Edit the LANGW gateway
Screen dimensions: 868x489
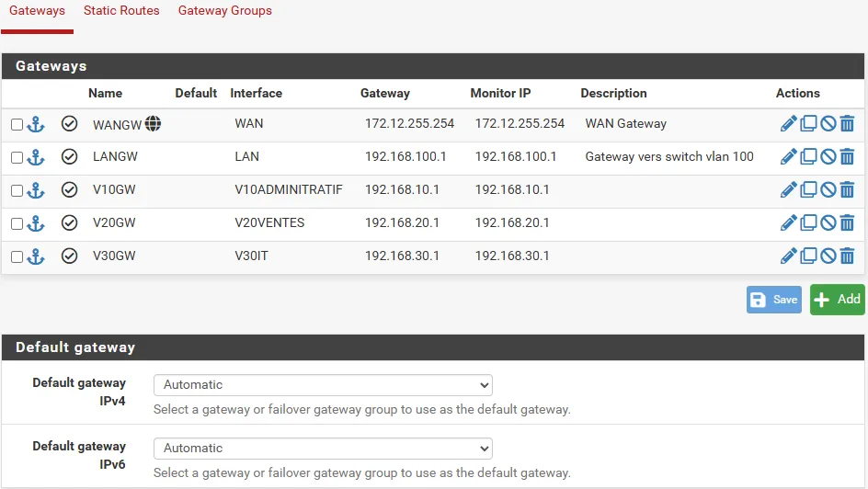coord(788,156)
